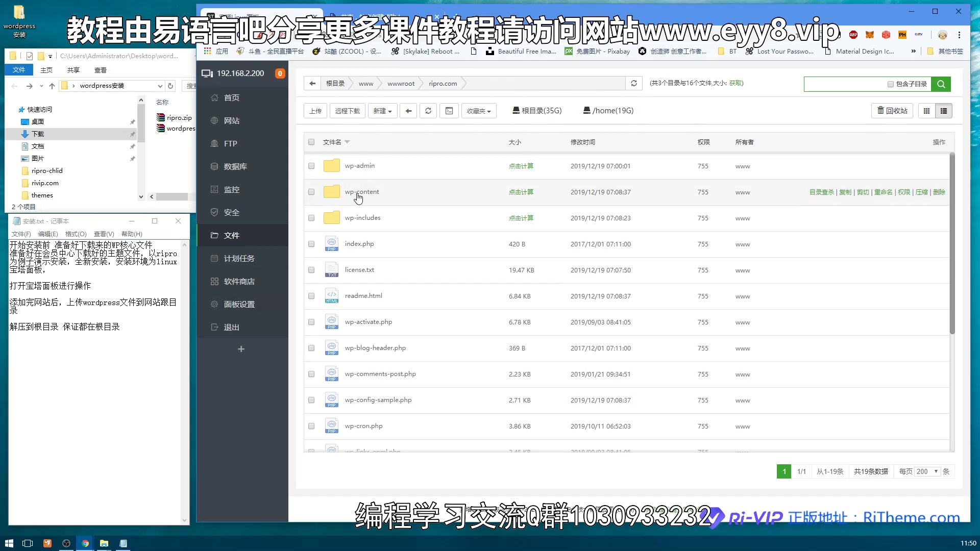The height and width of the screenshot is (551, 980).
Task: Click the green search magnifier button
Action: pos(941,84)
